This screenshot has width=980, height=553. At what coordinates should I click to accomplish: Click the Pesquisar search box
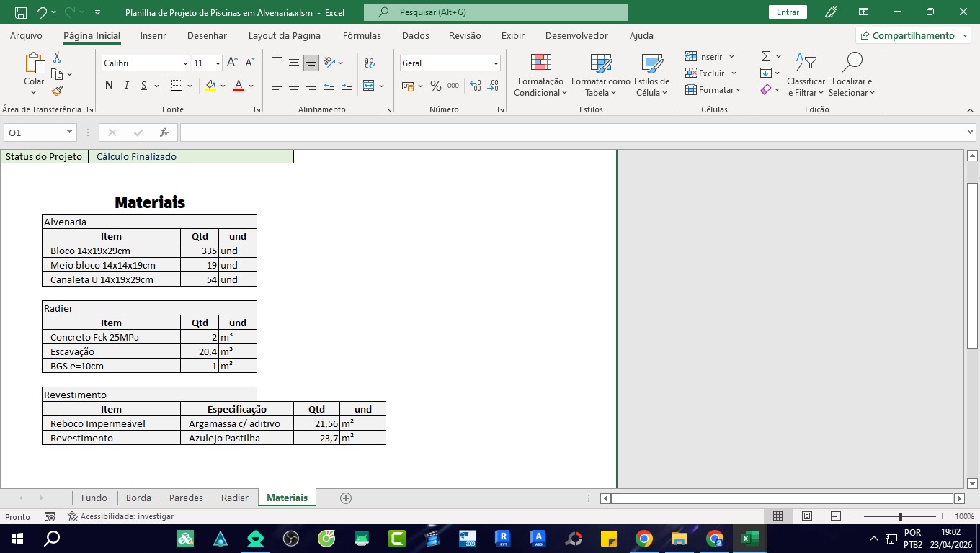[496, 12]
